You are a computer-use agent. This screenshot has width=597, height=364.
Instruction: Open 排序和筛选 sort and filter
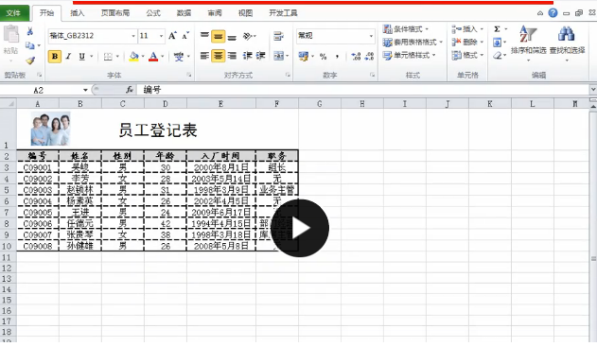point(529,43)
